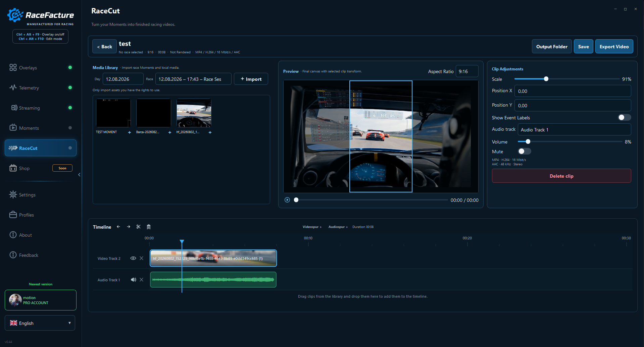This screenshot has width=644, height=347.
Task: Open the Output Folder
Action: 552,47
